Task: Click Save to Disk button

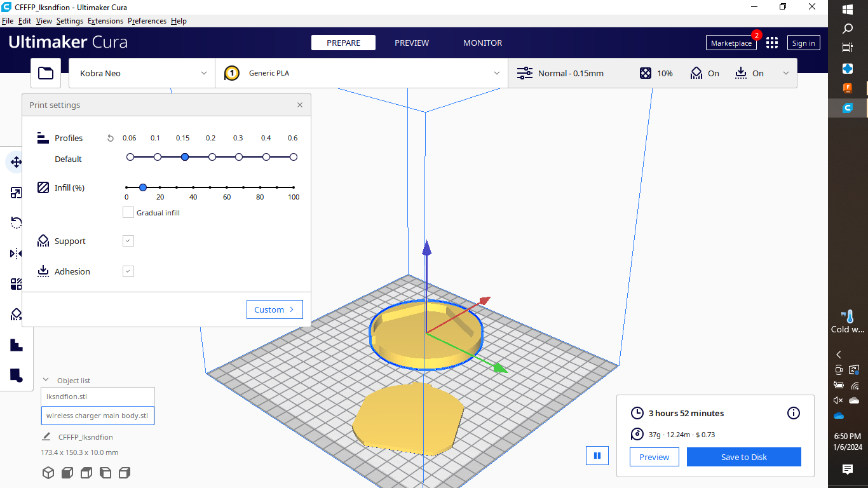Action: tap(744, 457)
